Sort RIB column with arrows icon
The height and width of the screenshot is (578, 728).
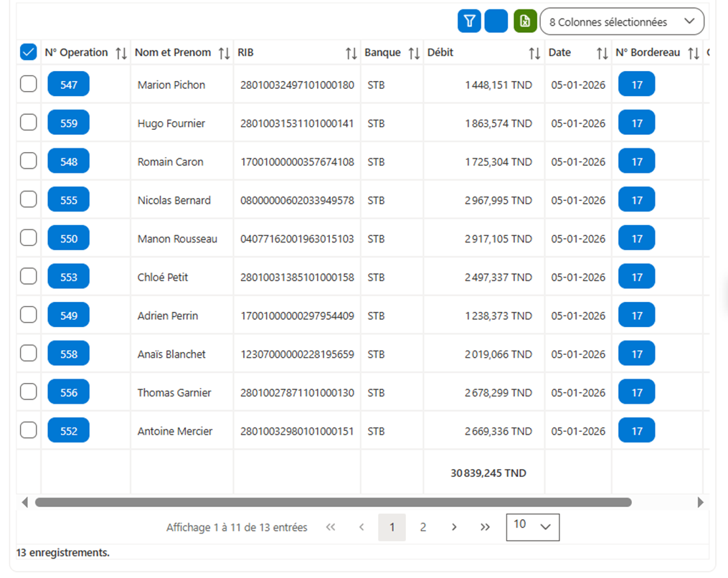[x=351, y=53]
